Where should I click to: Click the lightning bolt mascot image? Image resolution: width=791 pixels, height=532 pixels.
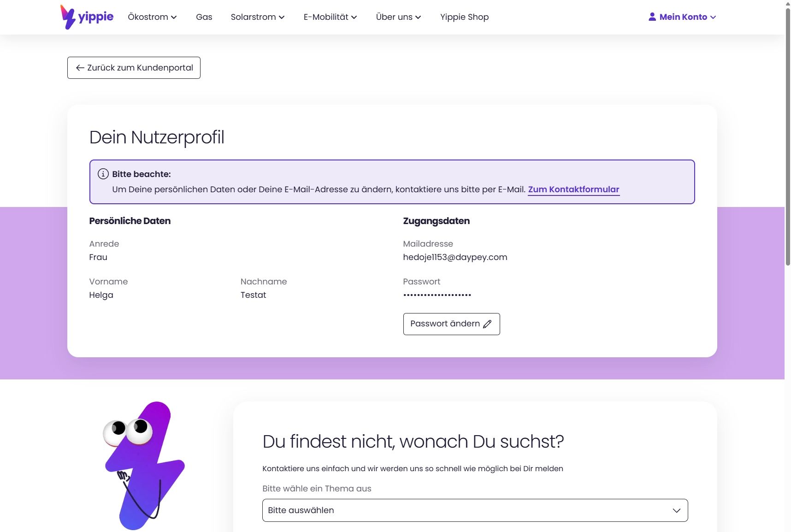(144, 466)
